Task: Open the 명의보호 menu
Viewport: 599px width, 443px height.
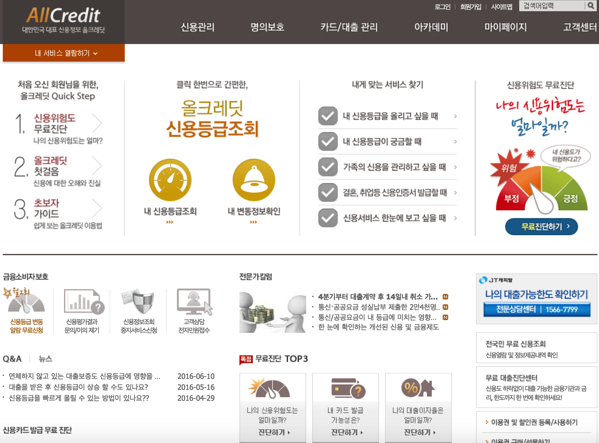Action: (x=267, y=27)
